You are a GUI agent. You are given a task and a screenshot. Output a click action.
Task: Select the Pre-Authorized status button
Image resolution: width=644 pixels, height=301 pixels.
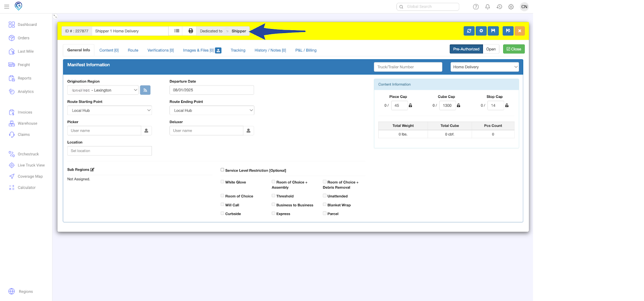(466, 49)
